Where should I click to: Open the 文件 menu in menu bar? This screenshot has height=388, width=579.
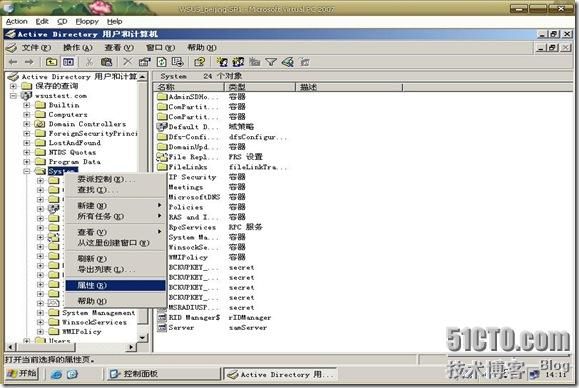click(36, 48)
